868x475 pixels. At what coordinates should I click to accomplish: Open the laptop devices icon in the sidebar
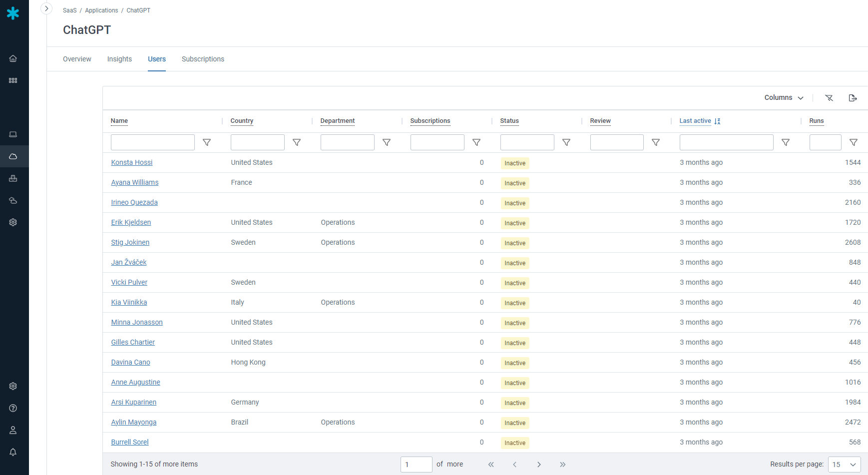point(13,134)
